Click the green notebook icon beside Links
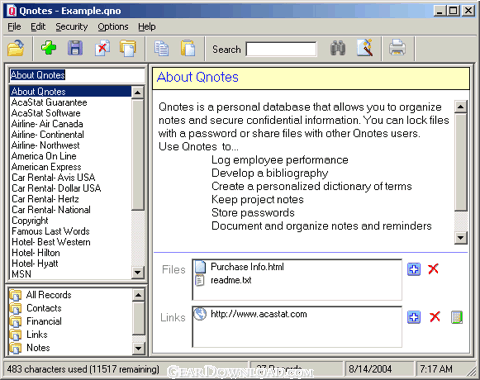This screenshot has height=380, width=480. tap(457, 317)
